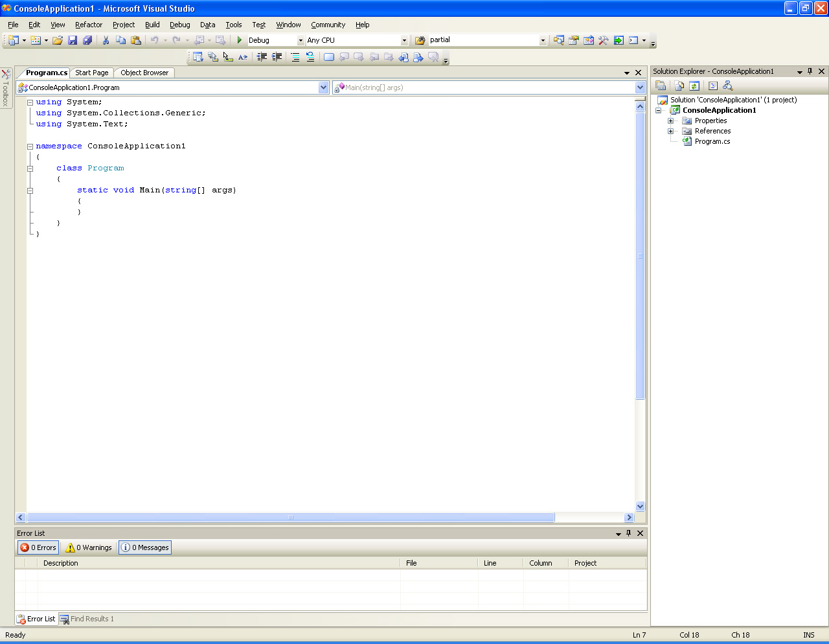Click the Find in Files binoculars icon

coord(420,40)
